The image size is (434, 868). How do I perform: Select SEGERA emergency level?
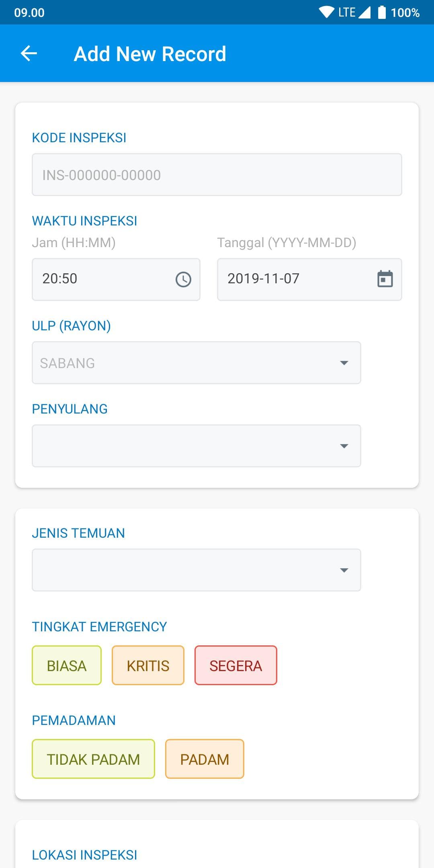(x=236, y=665)
